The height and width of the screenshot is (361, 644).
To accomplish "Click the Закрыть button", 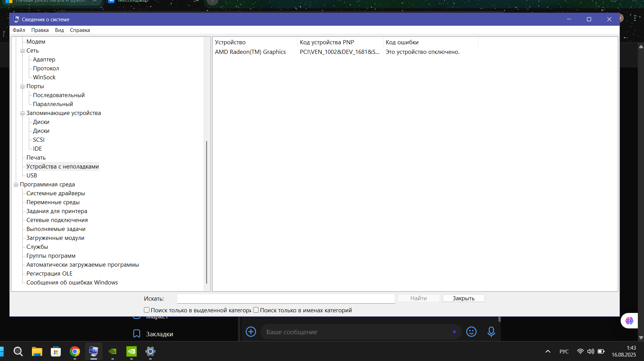I will tap(464, 298).
